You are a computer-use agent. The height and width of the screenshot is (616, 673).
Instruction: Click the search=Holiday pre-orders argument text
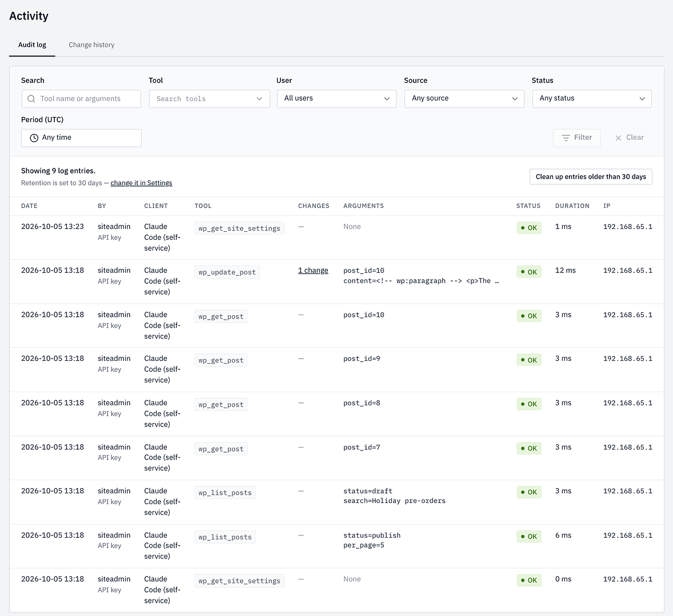(394, 501)
